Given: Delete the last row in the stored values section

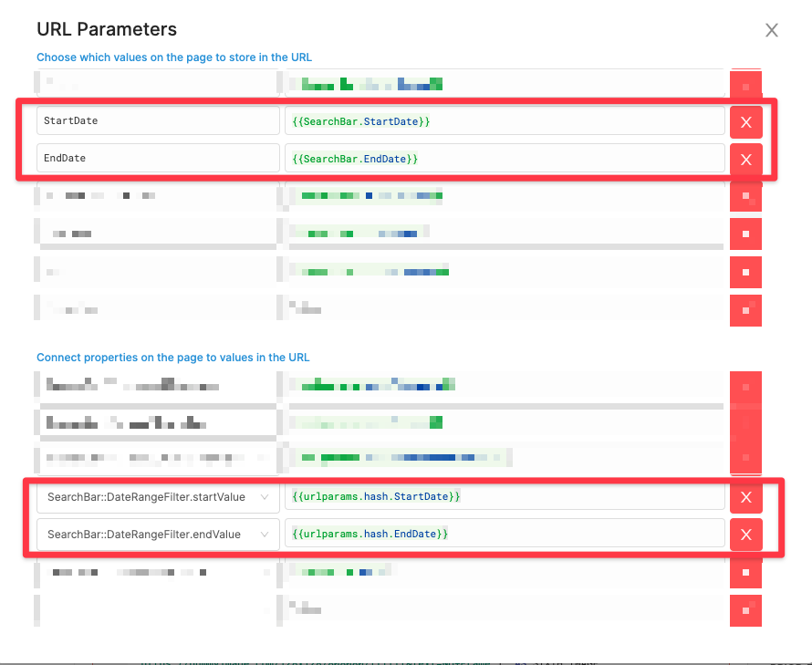Looking at the screenshot, I should tap(745, 310).
